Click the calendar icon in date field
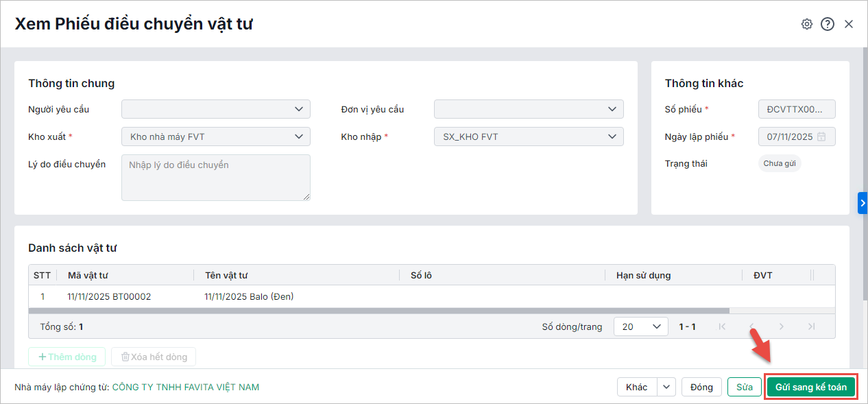Image resolution: width=868 pixels, height=404 pixels. [821, 136]
